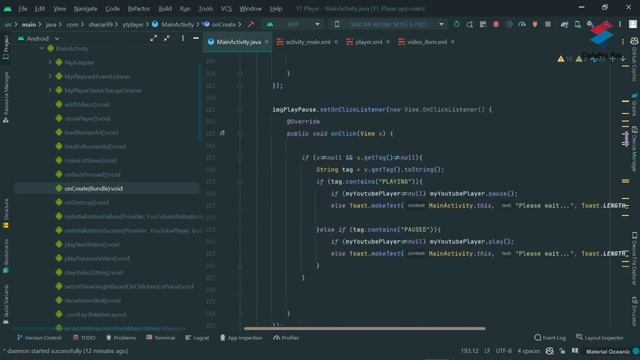Click the Profile app gauge icon

coord(522,24)
